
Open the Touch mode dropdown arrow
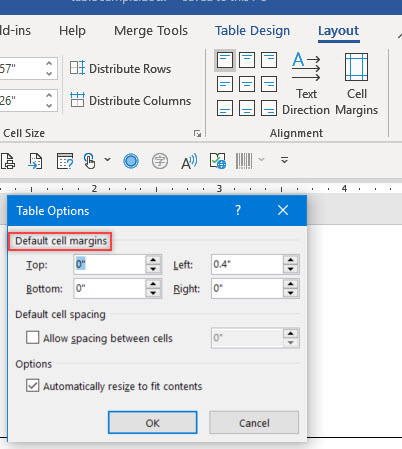point(107,160)
